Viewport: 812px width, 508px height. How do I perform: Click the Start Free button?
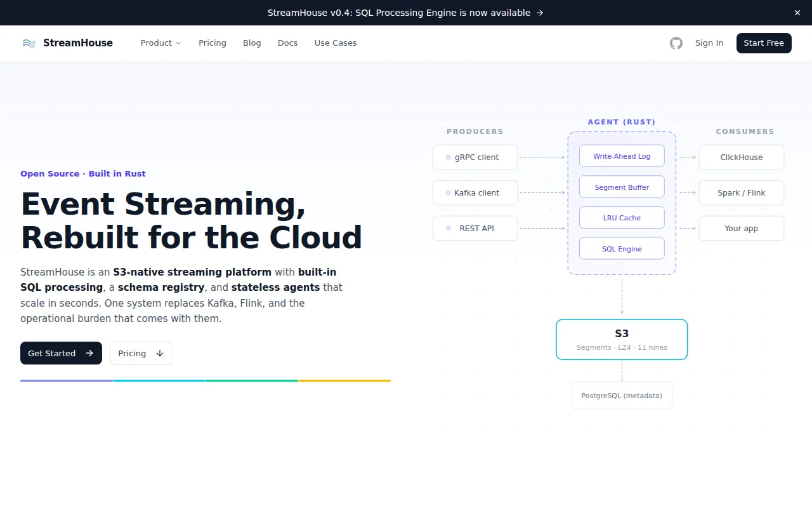764,43
